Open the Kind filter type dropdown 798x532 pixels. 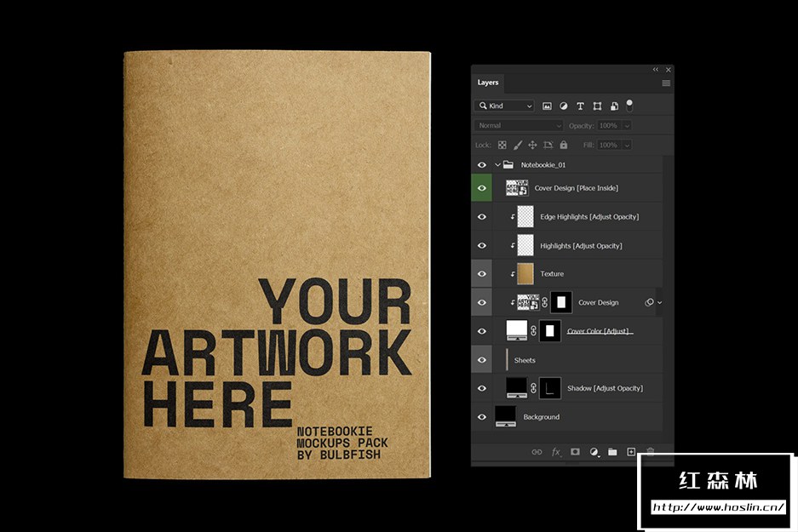(505, 106)
